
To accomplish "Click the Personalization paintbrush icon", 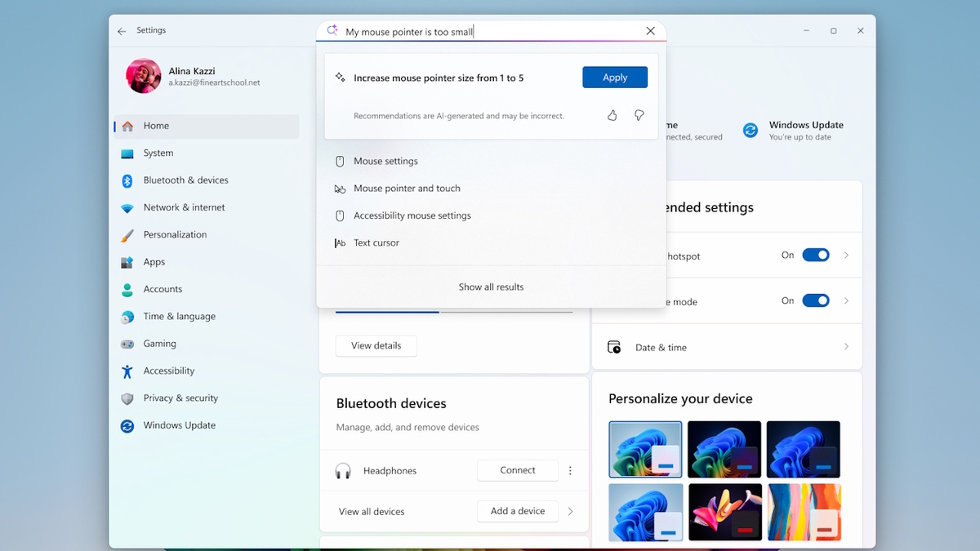I will 127,235.
